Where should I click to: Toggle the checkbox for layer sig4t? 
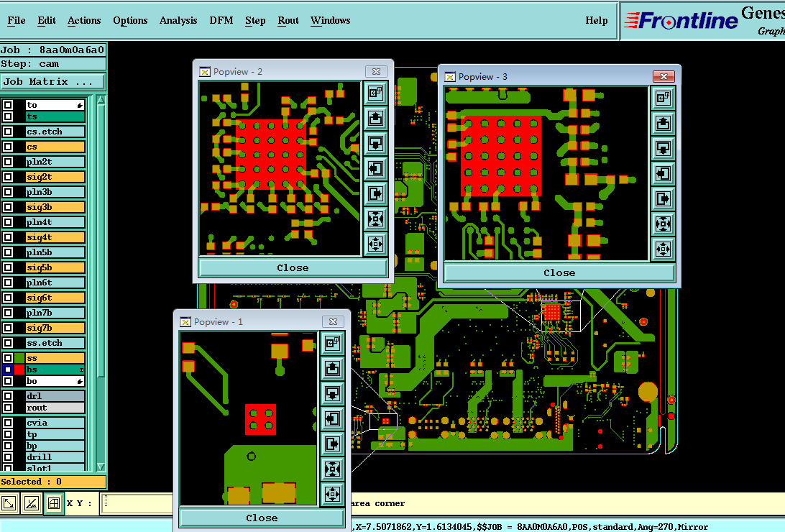[7, 237]
